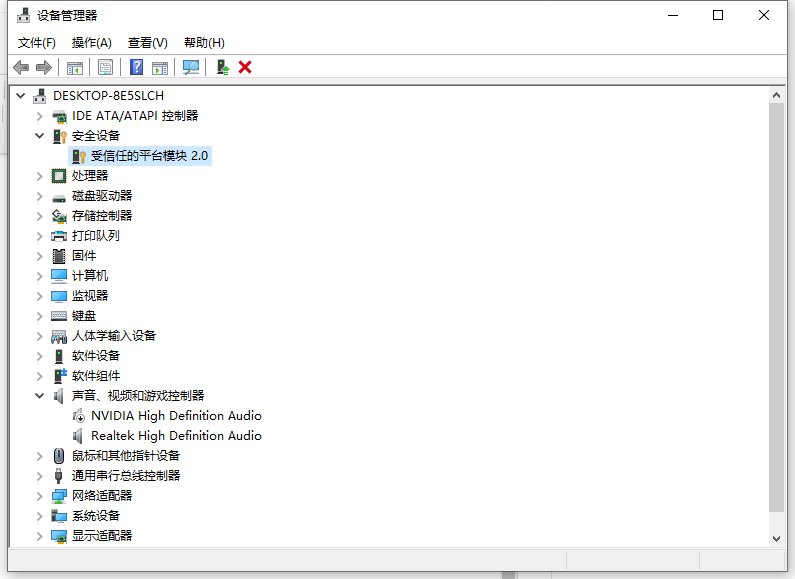Select 受信任的平台模块 2.0 device
Viewport: 795px width, 579px height.
[x=149, y=156]
